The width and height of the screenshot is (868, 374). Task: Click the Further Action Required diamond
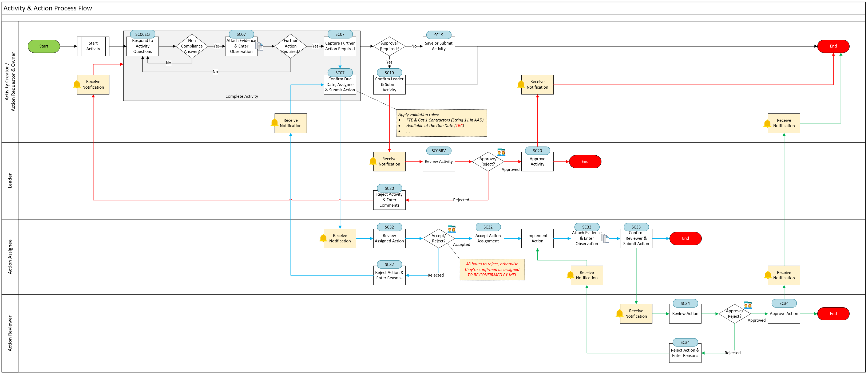pos(291,46)
